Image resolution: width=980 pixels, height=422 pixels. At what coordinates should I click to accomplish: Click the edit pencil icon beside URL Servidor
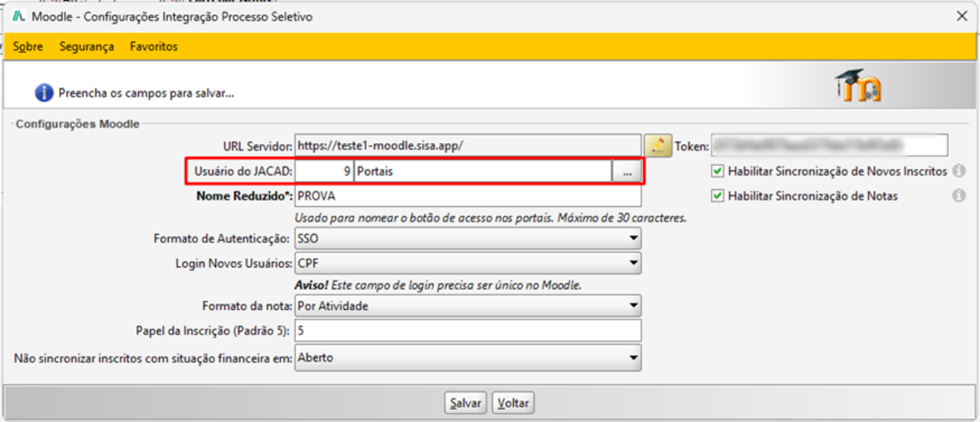pos(659,145)
